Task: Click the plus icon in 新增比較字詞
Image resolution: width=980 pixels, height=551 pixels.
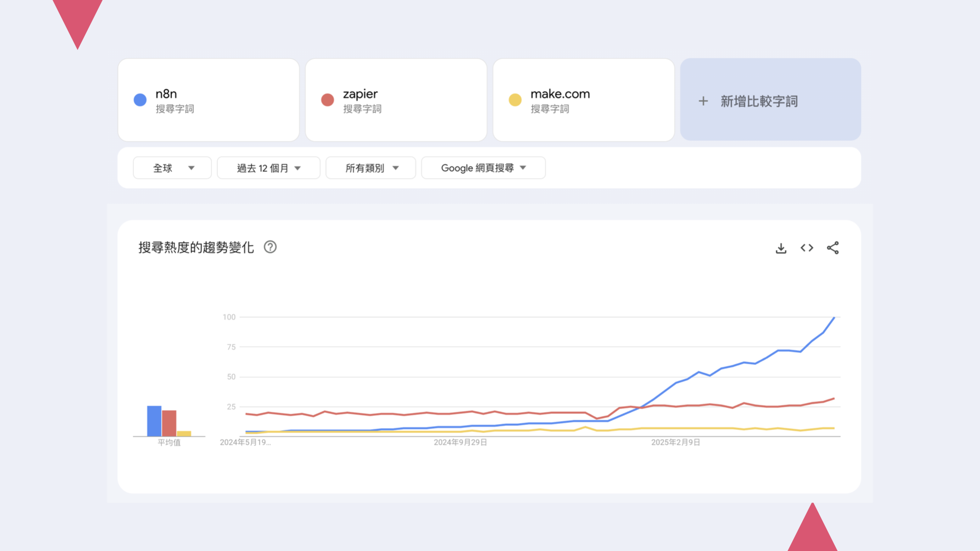Action: pos(703,101)
